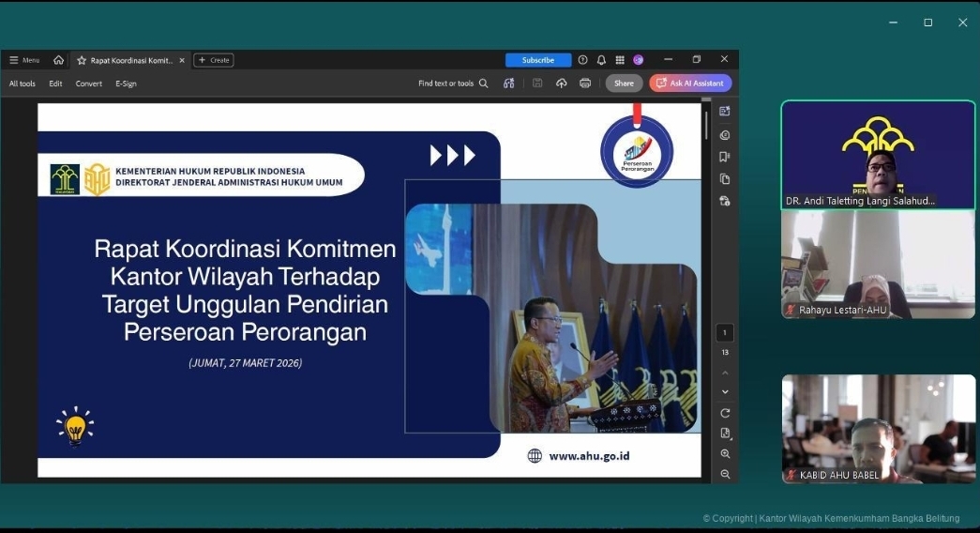Click the current page number box
This screenshot has width=980, height=533.
pyautogui.click(x=725, y=333)
